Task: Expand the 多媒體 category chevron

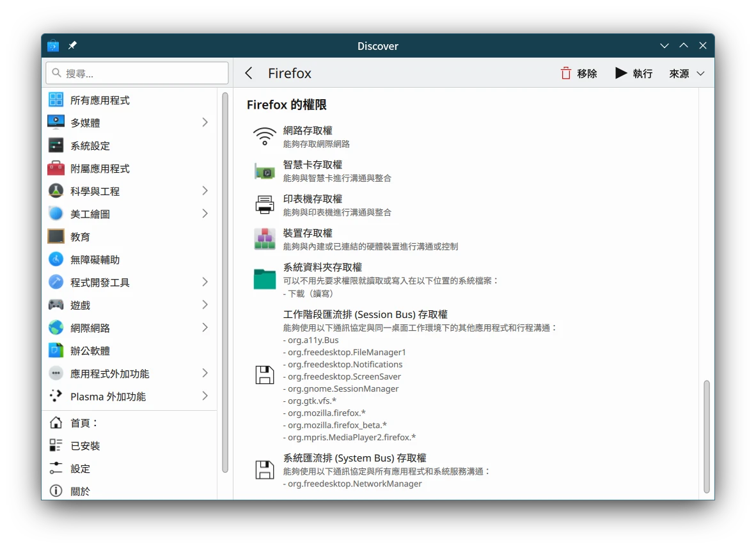Action: [205, 122]
